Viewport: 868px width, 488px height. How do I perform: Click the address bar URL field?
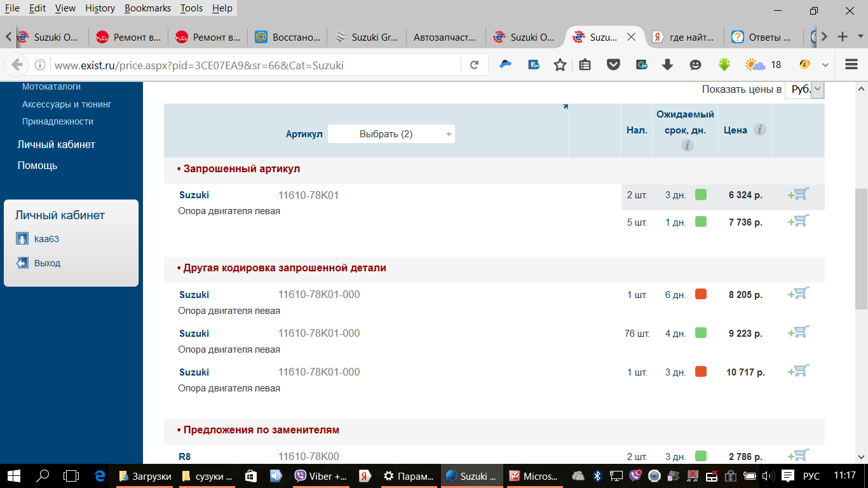tap(254, 65)
